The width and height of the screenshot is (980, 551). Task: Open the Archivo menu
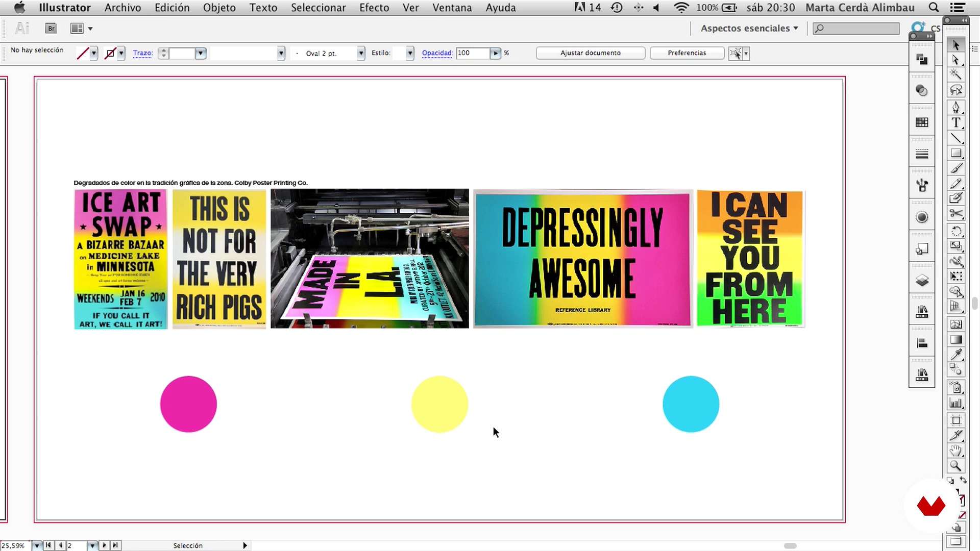point(122,8)
